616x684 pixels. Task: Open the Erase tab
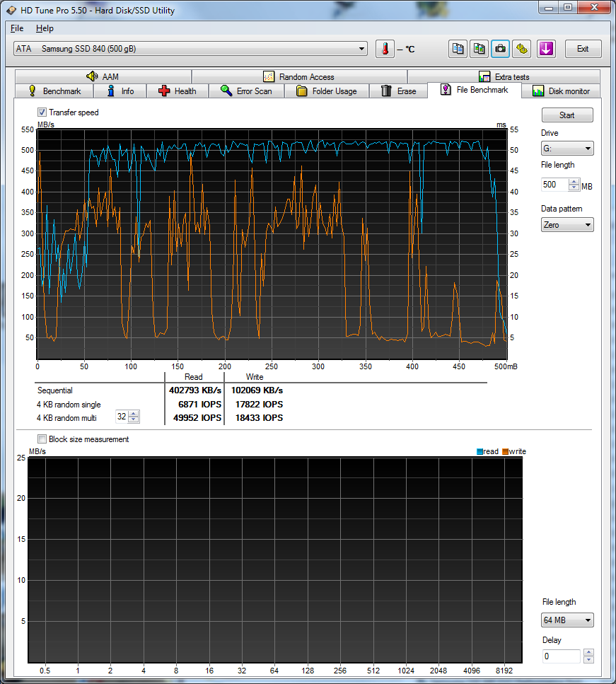[399, 91]
